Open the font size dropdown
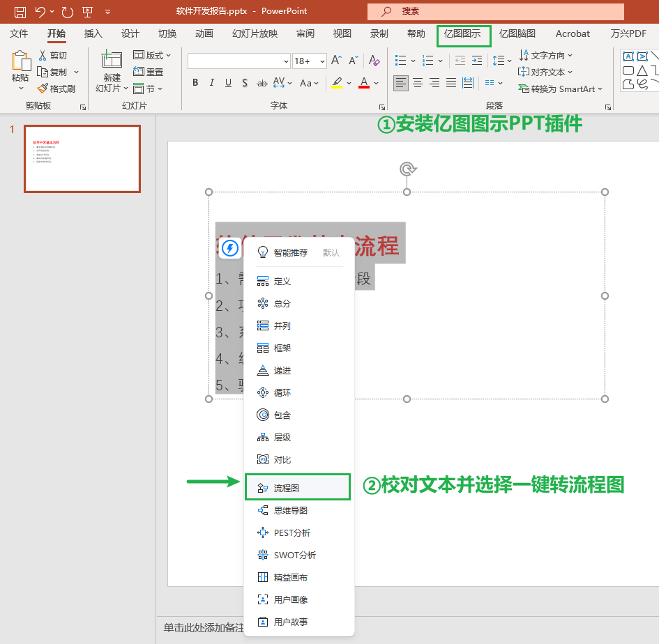This screenshot has width=659, height=644. [322, 61]
